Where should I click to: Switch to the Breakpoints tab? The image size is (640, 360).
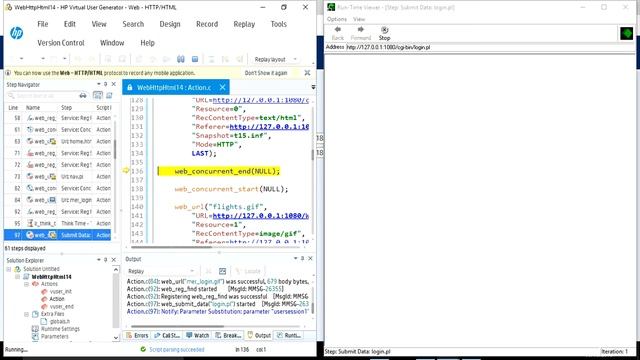[x=229, y=336]
